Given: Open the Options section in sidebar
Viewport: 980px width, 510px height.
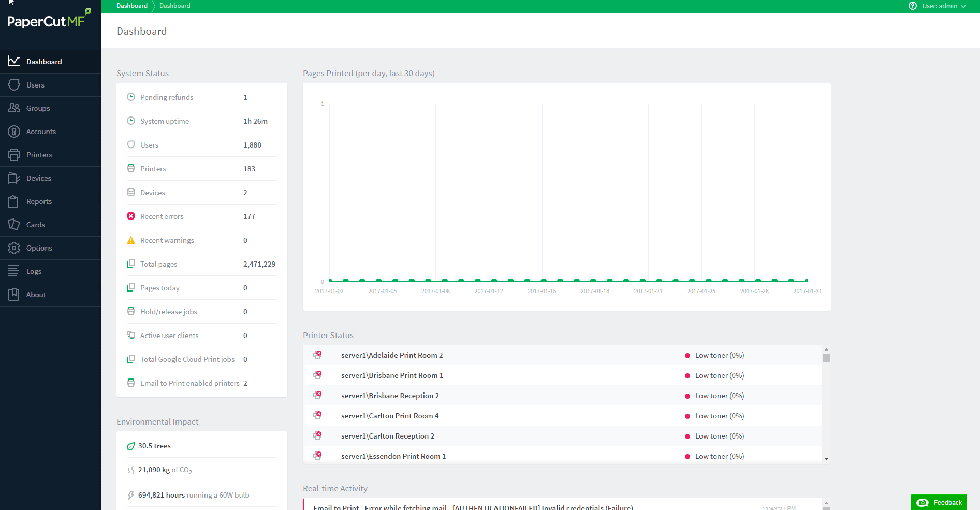Looking at the screenshot, I should pyautogui.click(x=50, y=248).
